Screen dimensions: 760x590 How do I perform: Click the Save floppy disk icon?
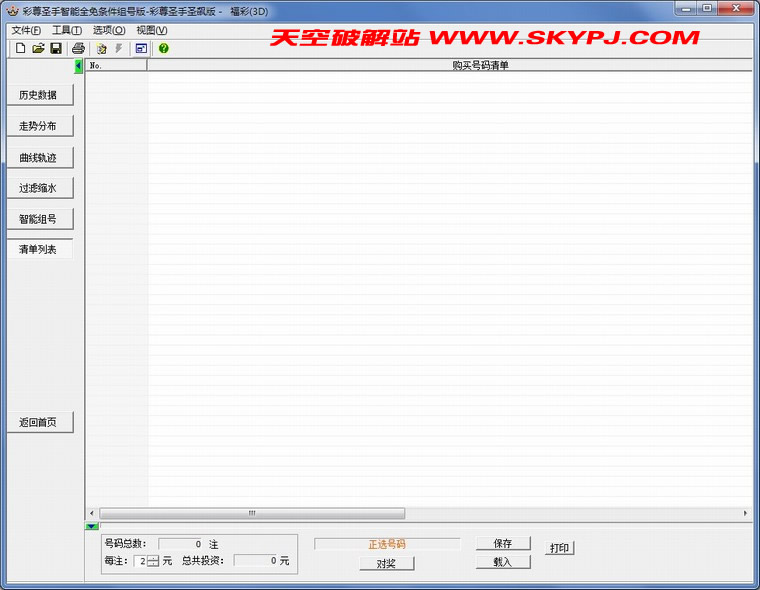[x=56, y=48]
